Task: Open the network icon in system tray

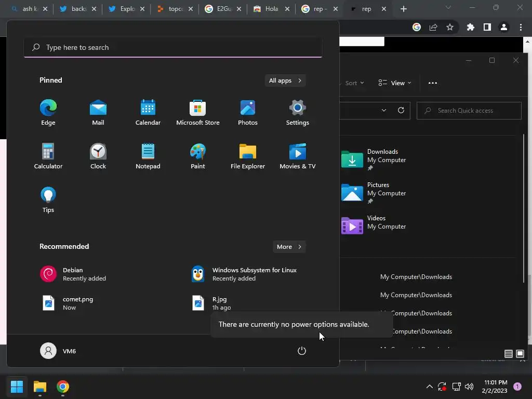Action: click(x=456, y=387)
